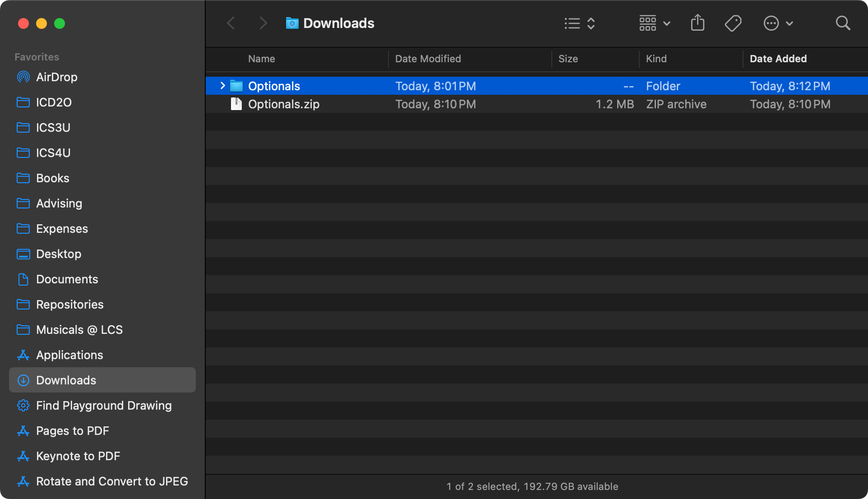Open the list view switcher dropdown
Screen dimensions: 868x499
click(580, 23)
